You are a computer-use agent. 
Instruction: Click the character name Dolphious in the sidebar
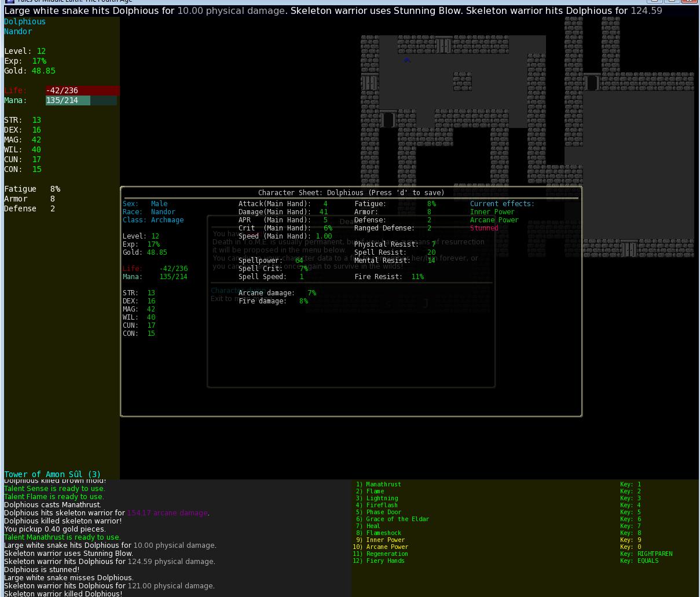point(25,21)
